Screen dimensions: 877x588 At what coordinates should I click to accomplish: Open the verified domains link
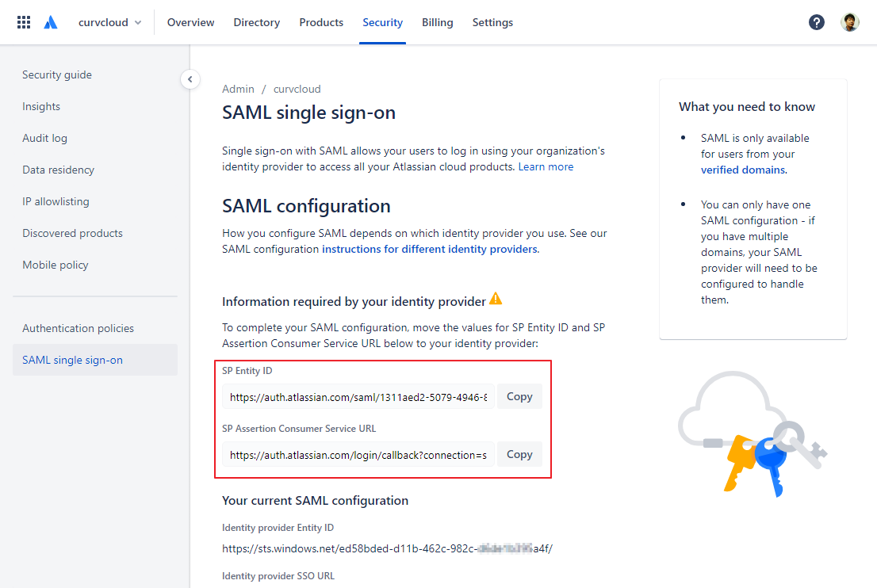[743, 170]
